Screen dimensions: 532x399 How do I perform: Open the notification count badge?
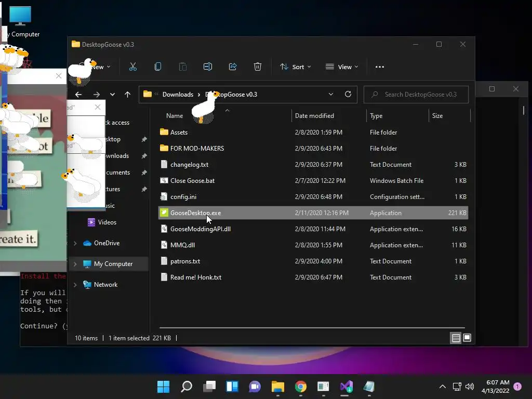pos(517,386)
